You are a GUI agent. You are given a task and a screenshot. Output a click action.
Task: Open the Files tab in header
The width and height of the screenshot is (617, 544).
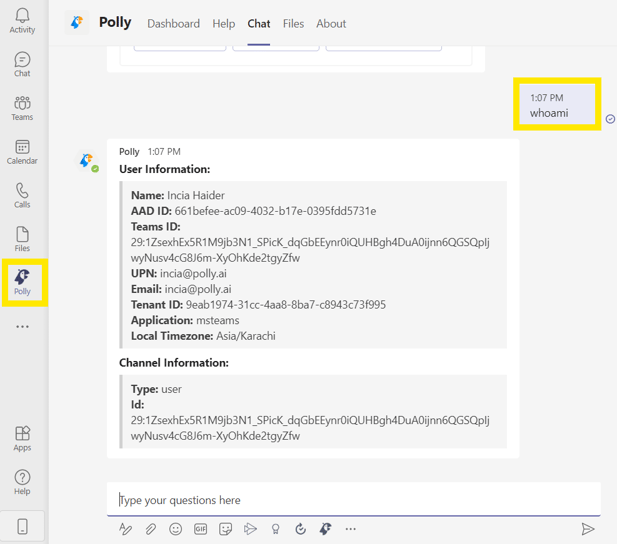click(294, 24)
